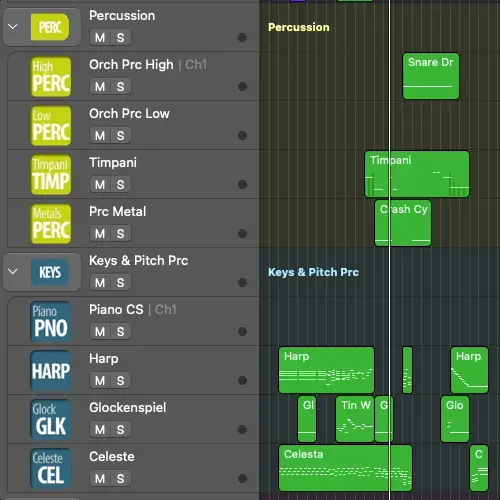
Task: Select the Low PERC instrument icon
Action: tap(51, 126)
